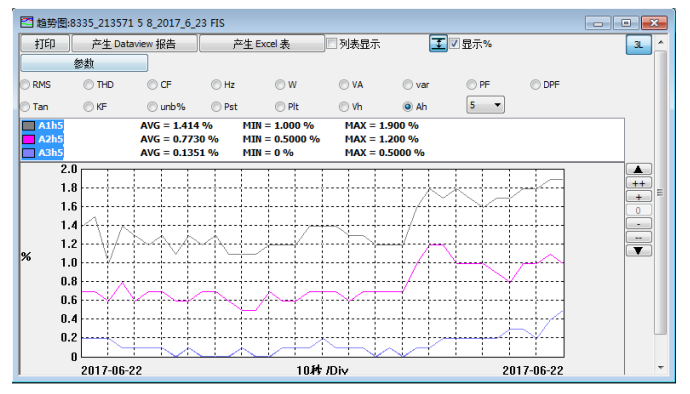Viewport: 690px width, 394px height.
Task: Close the trend chart window
Action: click(654, 23)
